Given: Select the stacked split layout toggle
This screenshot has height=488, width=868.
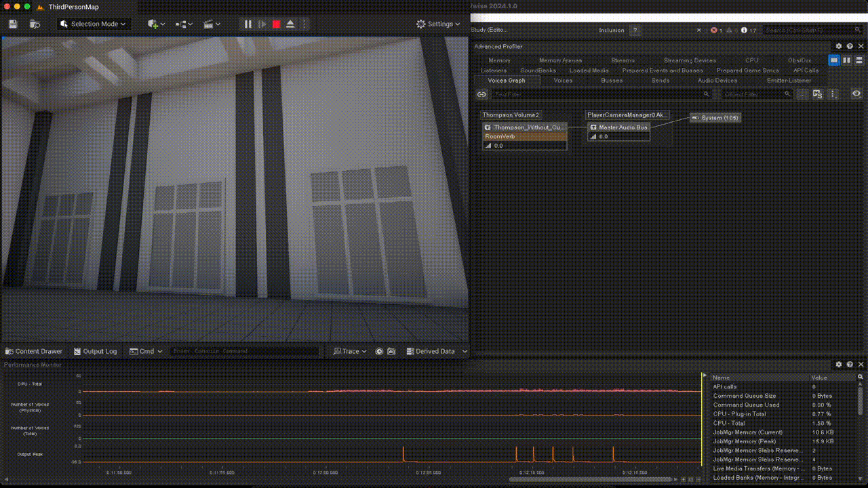Looking at the screenshot, I should [x=859, y=60].
